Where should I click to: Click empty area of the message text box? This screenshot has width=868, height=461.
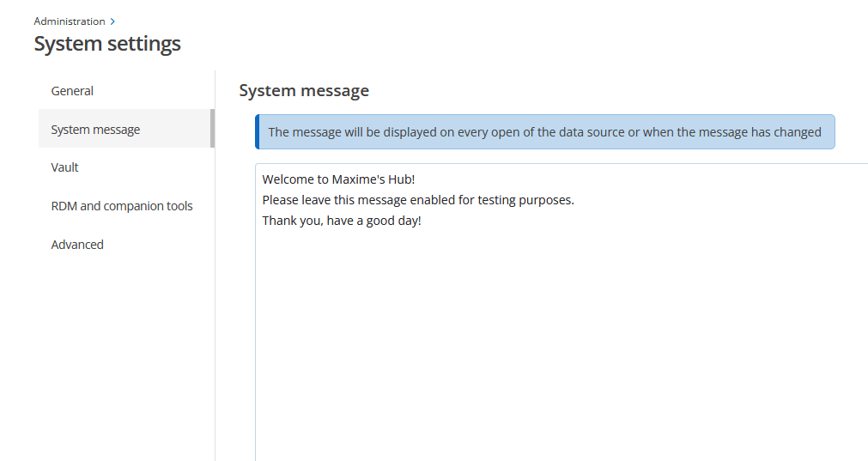pos(558,343)
